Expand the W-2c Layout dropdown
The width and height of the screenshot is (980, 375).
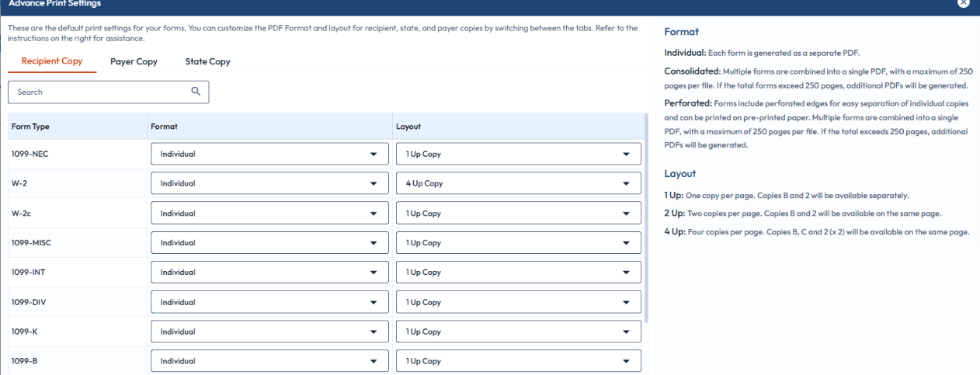pos(518,213)
